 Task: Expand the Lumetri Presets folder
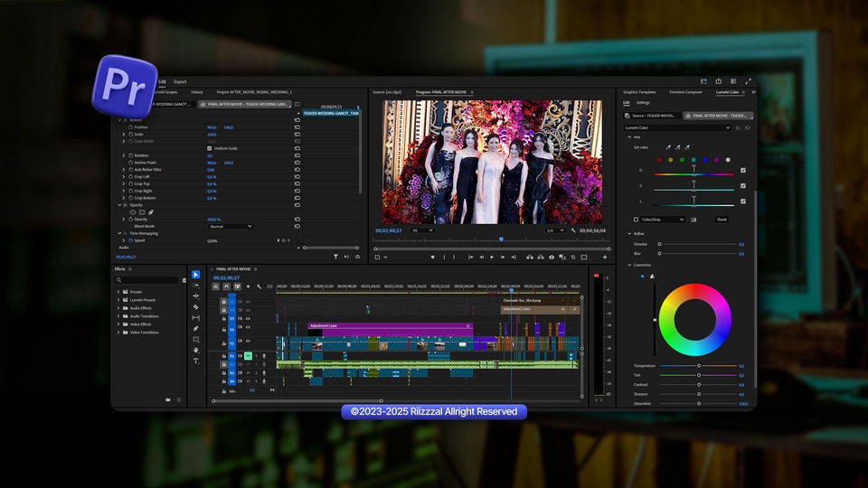click(x=118, y=300)
